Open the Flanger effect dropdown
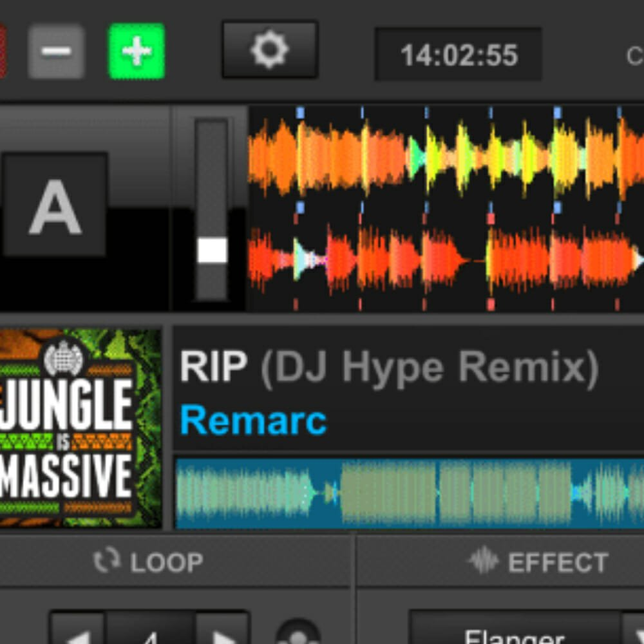Screen dimensions: 644x644 point(514,634)
